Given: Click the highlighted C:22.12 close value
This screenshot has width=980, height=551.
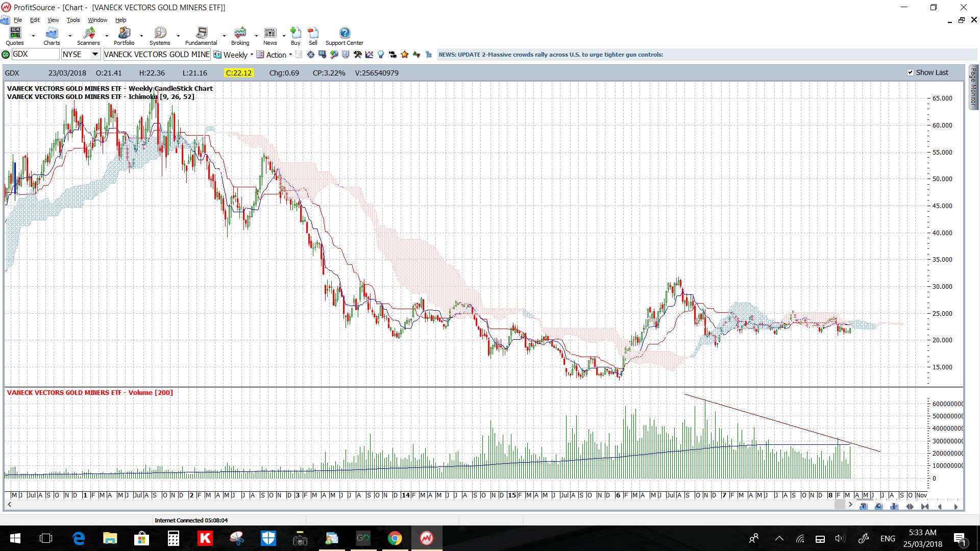Looking at the screenshot, I should (239, 73).
